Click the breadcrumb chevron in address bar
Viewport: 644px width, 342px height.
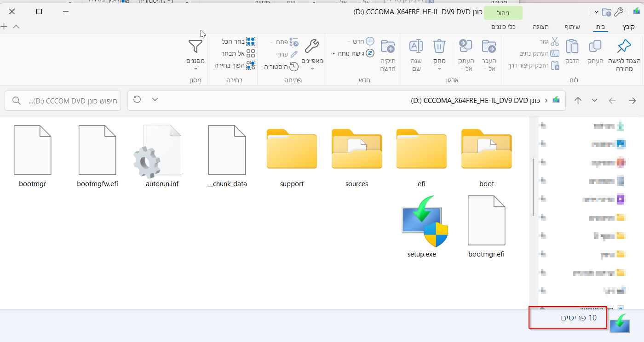click(546, 100)
